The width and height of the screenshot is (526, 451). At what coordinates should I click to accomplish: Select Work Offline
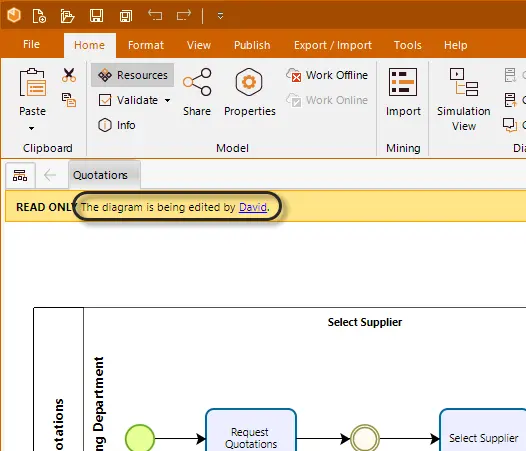[327, 75]
